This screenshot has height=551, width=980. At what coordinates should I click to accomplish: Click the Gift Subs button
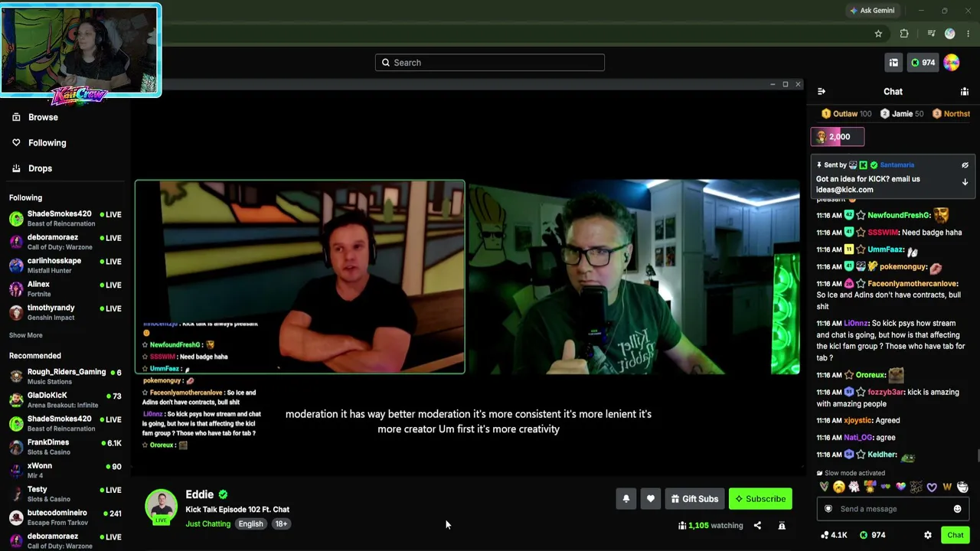tap(694, 499)
